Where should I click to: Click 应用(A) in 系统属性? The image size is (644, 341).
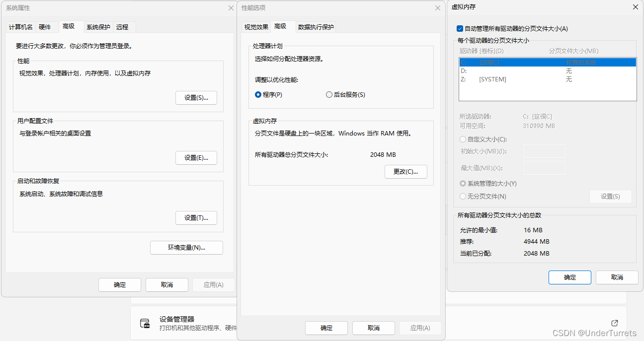click(214, 285)
